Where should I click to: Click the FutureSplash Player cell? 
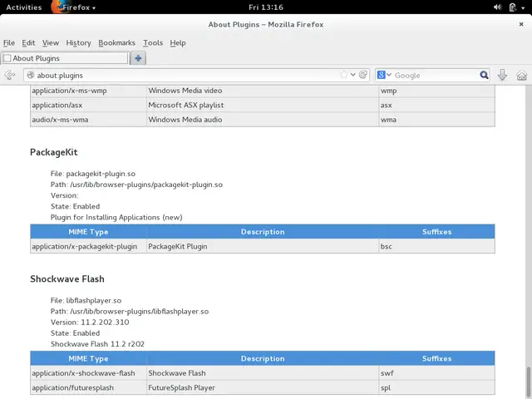[263, 387]
